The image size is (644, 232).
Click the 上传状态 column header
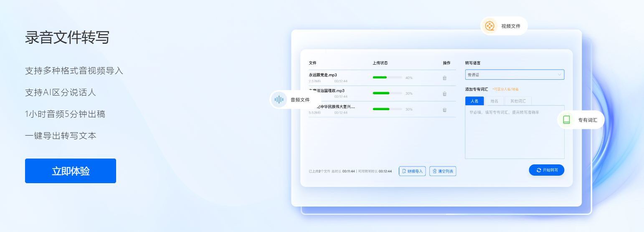(x=380, y=63)
